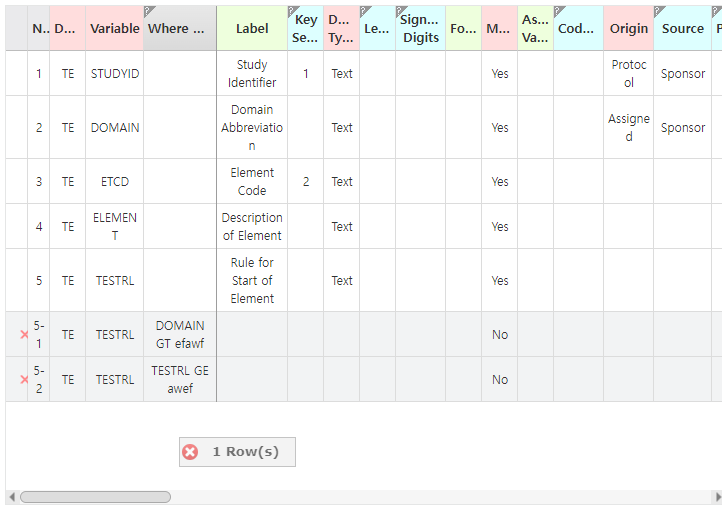Click Sponsor source cell in STUDYID row
Image resolution: width=722 pixels, height=510 pixels.
click(x=682, y=74)
